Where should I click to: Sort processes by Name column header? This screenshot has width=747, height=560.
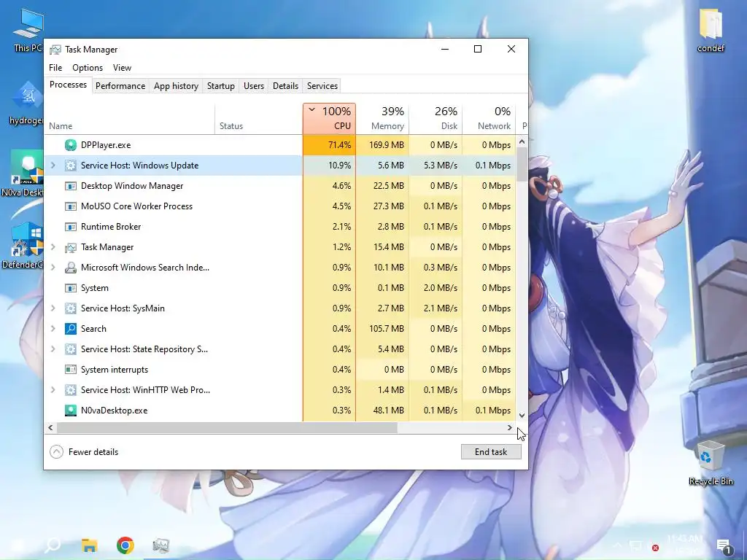(x=130, y=119)
